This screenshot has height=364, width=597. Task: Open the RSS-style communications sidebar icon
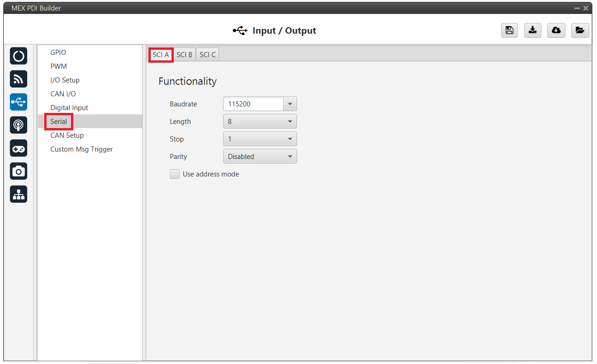pos(18,79)
